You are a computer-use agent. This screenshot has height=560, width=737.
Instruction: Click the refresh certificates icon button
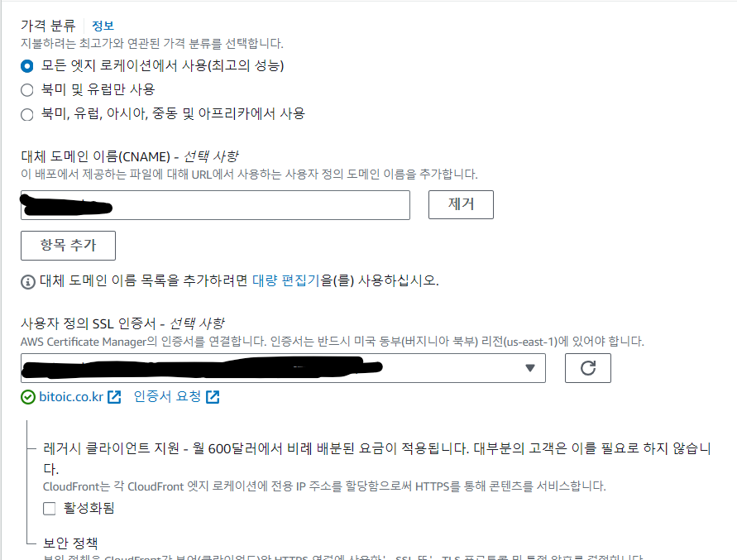(x=587, y=368)
